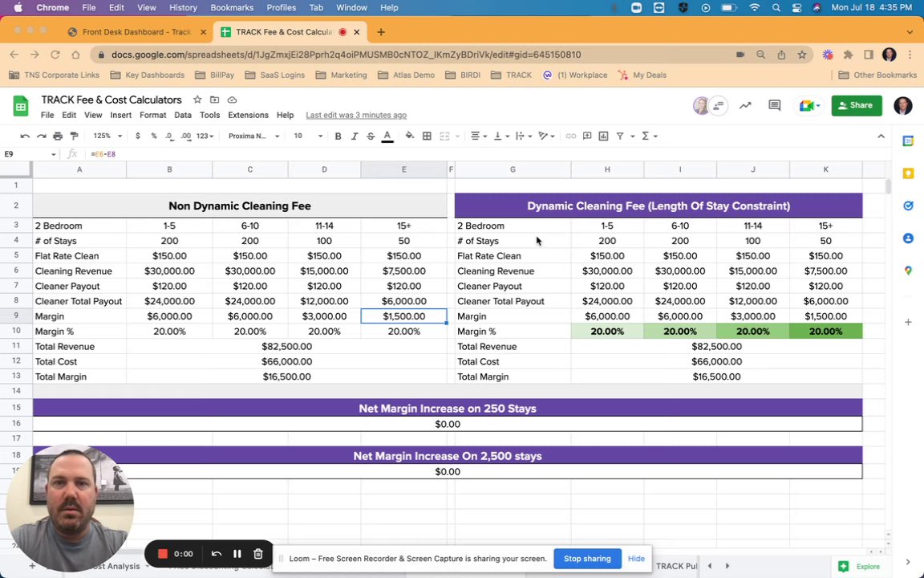Open new browser tab with plus
This screenshot has height=578, width=924.
pos(381,32)
